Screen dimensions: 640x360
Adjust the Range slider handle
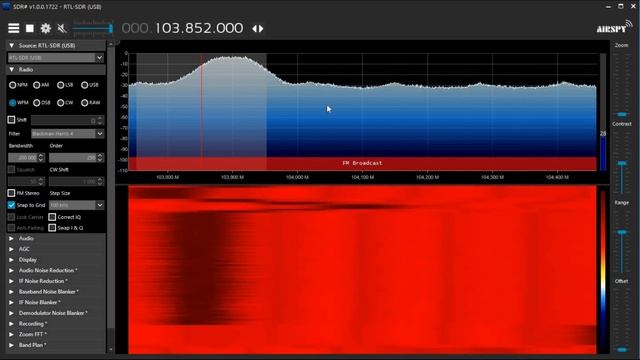coord(622,232)
